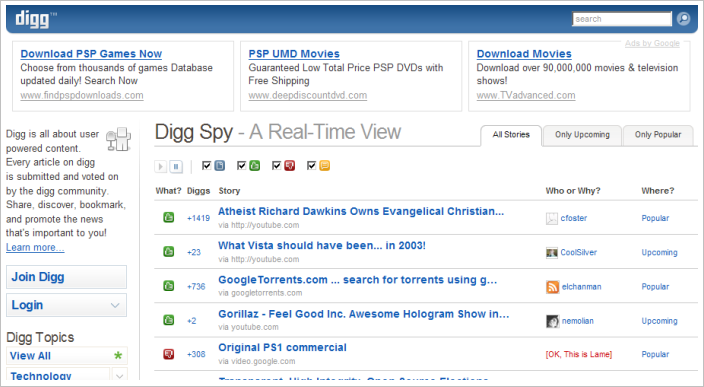Viewport: 704px width, 387px height.
Task: Toggle the blue submissions filter checkbox
Action: pos(207,166)
